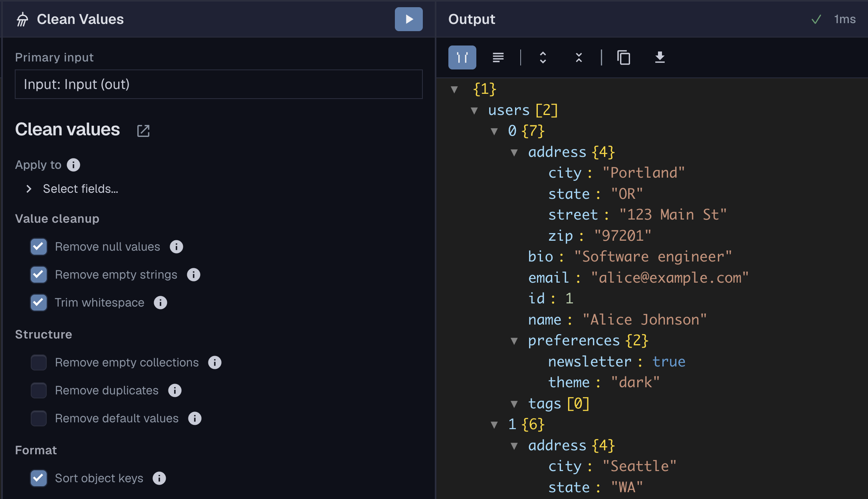Screen dimensions: 868x499
Task: Disable Trim whitespace option
Action: coord(39,303)
